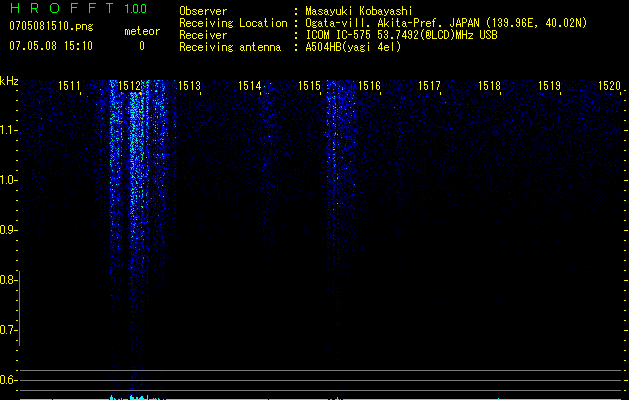Click the 1512 time marker
Viewport: 629px width, 400px height.
[x=130, y=86]
